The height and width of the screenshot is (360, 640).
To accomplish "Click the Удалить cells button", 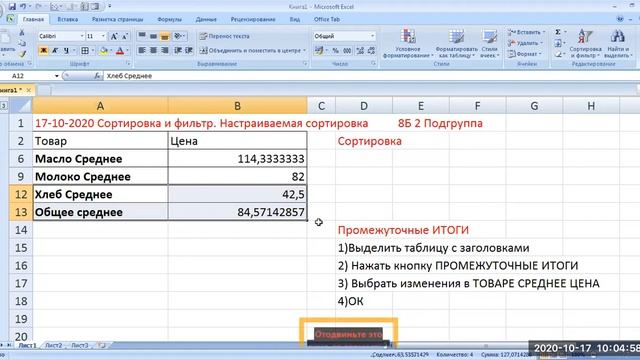I will coord(524,43).
